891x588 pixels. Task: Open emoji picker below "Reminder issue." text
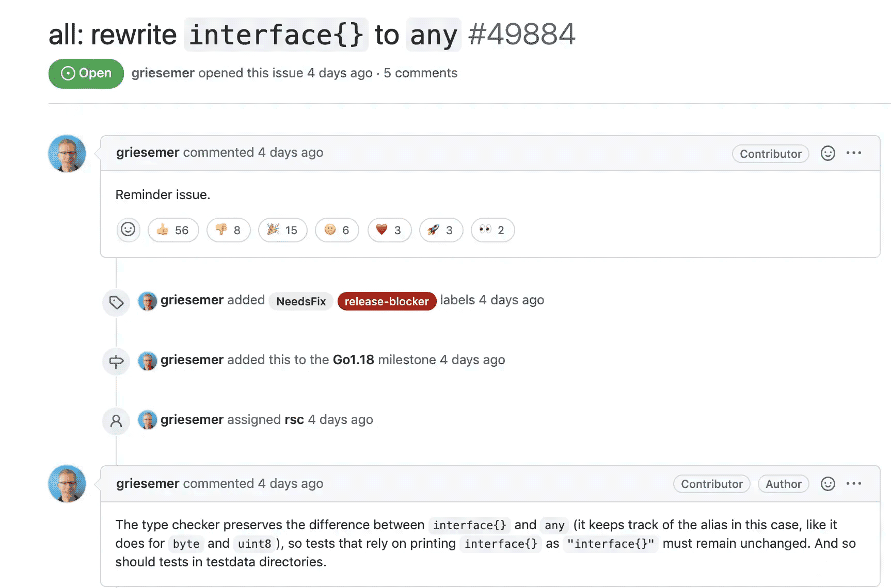point(128,230)
